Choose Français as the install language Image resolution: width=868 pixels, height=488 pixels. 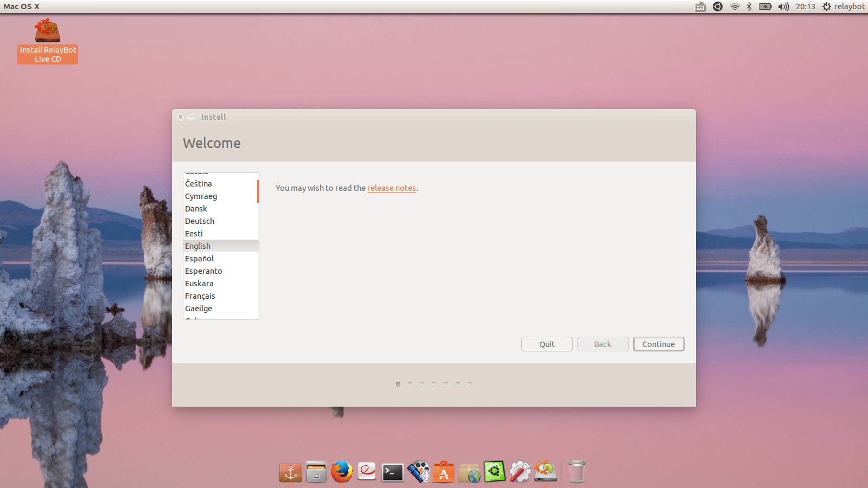pyautogui.click(x=200, y=296)
